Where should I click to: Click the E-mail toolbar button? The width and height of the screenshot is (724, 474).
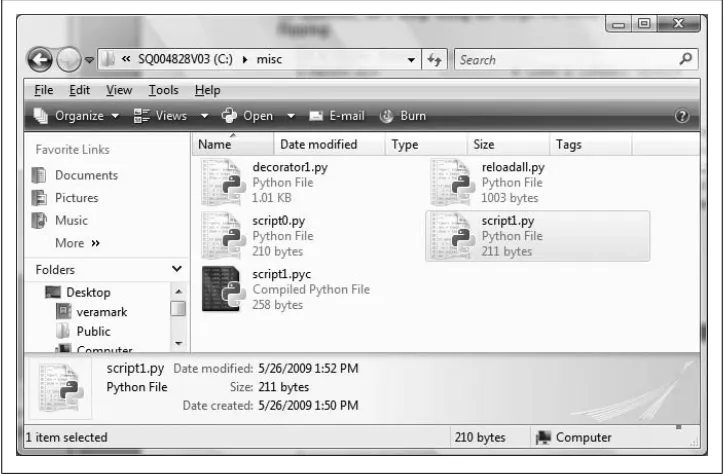coord(337,116)
